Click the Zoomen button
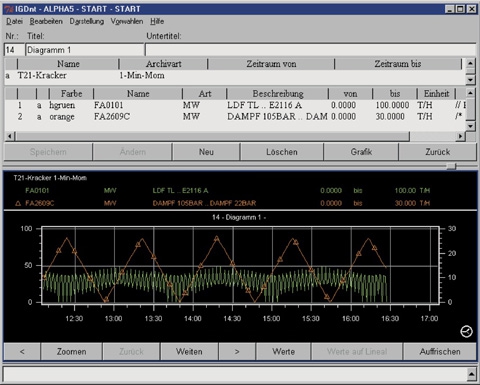Image resolution: width=480 pixels, height=385 pixels. pyautogui.click(x=71, y=352)
